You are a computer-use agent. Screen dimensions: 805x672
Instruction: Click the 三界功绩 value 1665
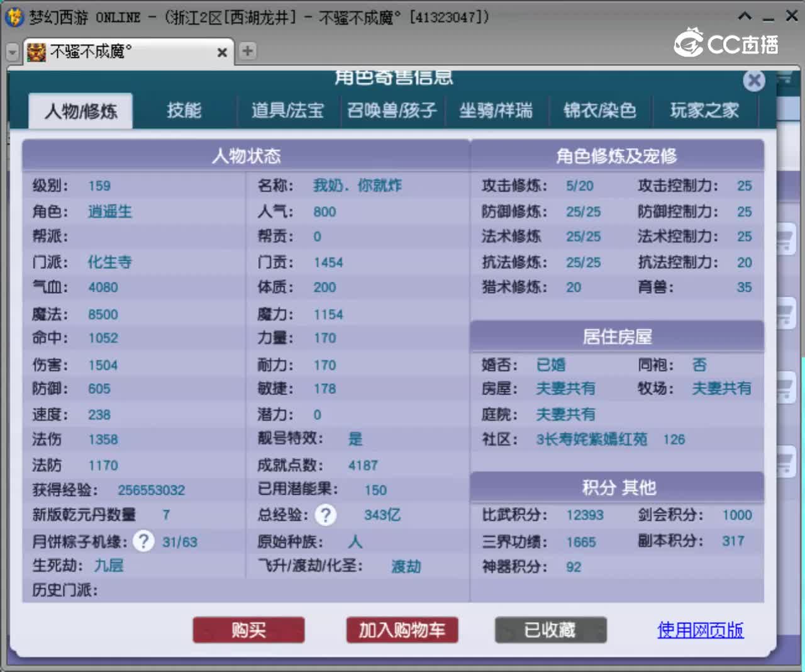581,542
